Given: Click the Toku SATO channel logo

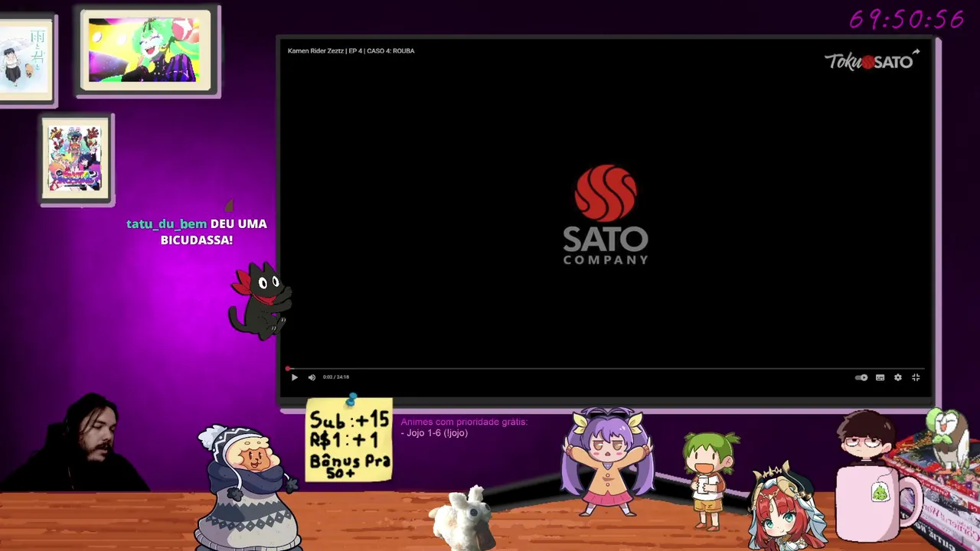Looking at the screenshot, I should click(868, 61).
